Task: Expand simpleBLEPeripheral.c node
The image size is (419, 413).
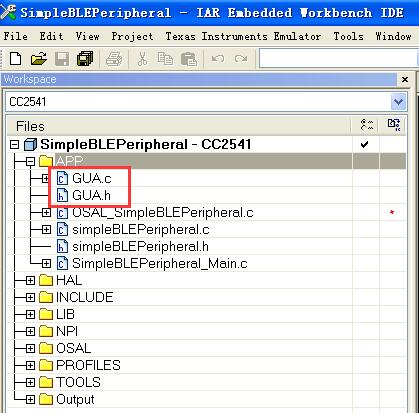Action: coord(46,230)
